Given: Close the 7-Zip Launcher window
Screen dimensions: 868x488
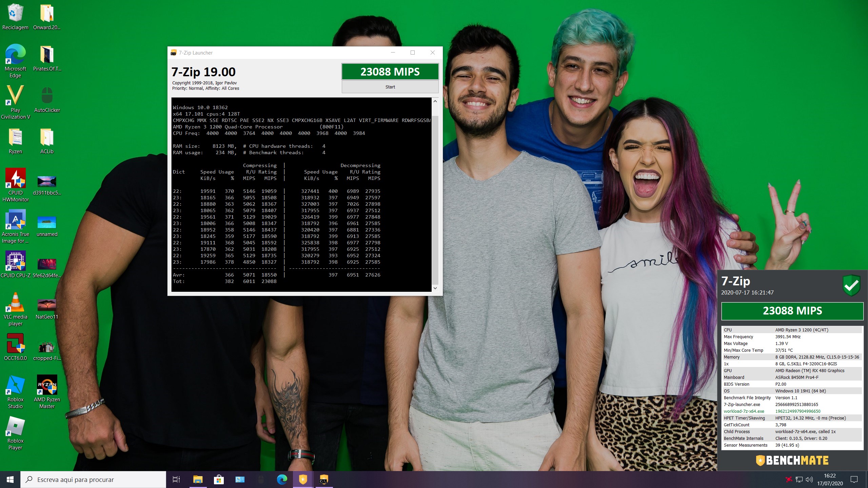Looking at the screenshot, I should click(x=433, y=53).
